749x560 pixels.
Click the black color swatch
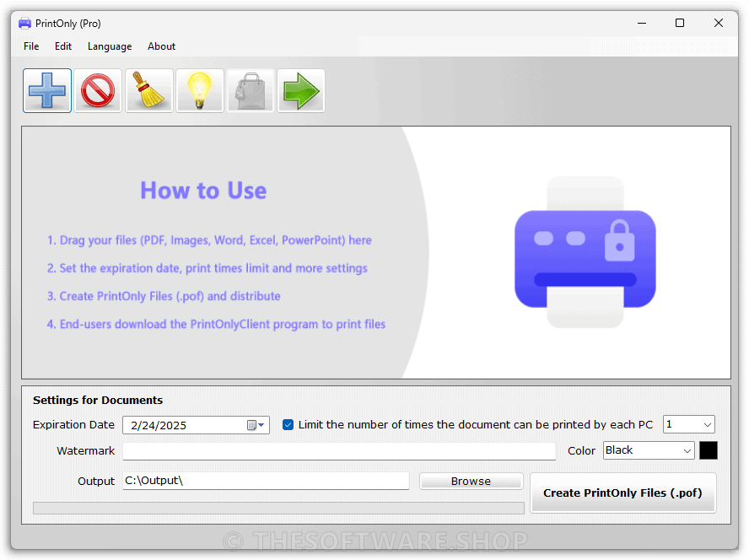[x=709, y=450]
